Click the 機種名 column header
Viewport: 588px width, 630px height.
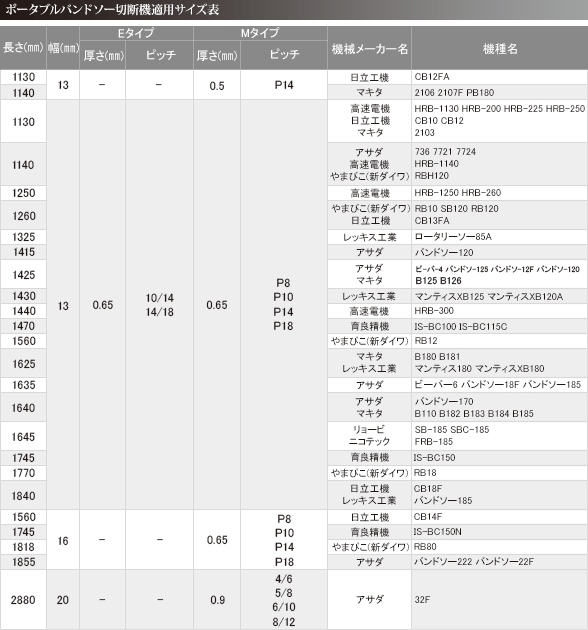[x=500, y=48]
